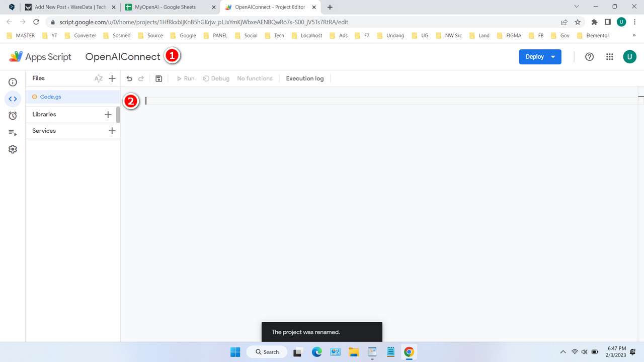This screenshot has width=644, height=362.
Task: Open the Apps Script help menu
Action: [x=589, y=57]
